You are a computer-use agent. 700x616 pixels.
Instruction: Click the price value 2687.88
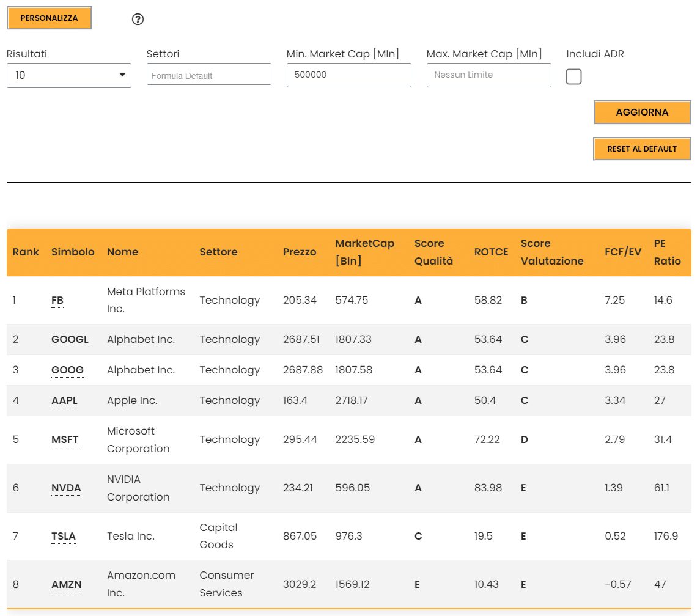[x=303, y=370]
